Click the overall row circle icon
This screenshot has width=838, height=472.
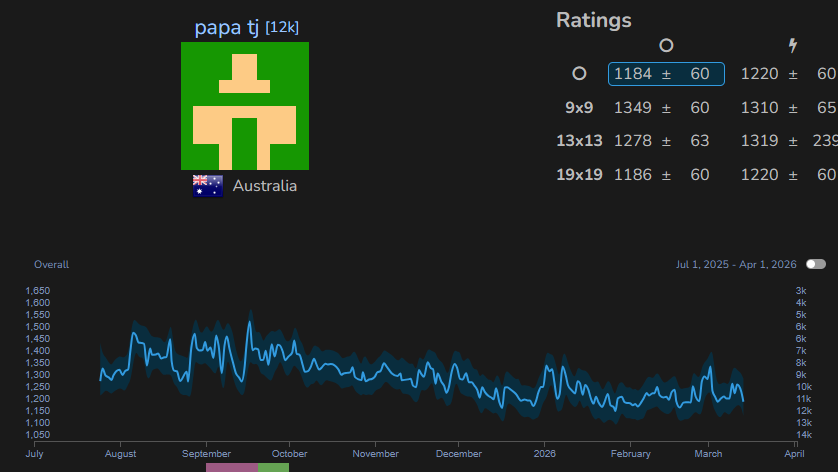tap(578, 74)
